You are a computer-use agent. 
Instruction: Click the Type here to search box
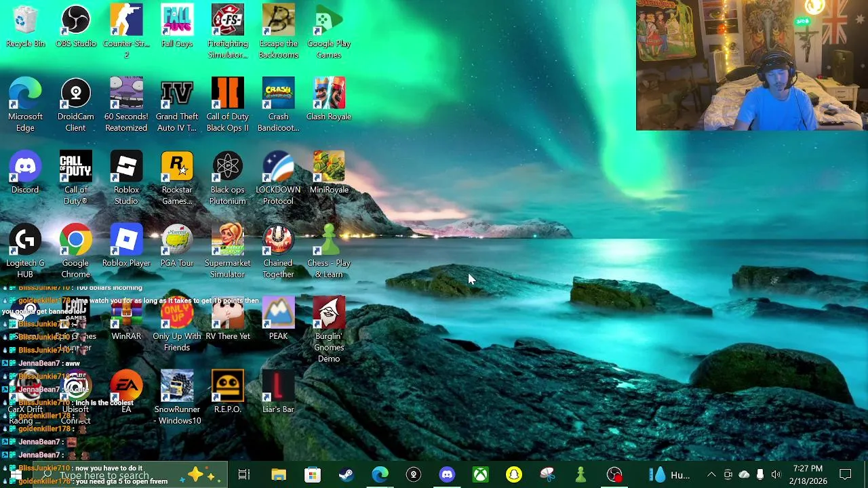tap(129, 475)
